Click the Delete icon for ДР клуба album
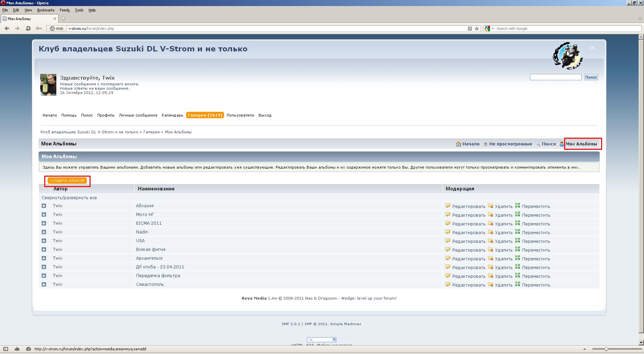Image resolution: width=644 pixels, height=354 pixels. pos(490,267)
